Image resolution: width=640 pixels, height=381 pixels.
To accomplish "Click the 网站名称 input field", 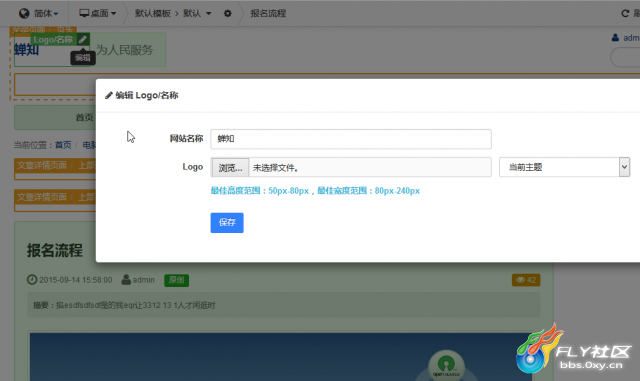I will click(x=351, y=139).
